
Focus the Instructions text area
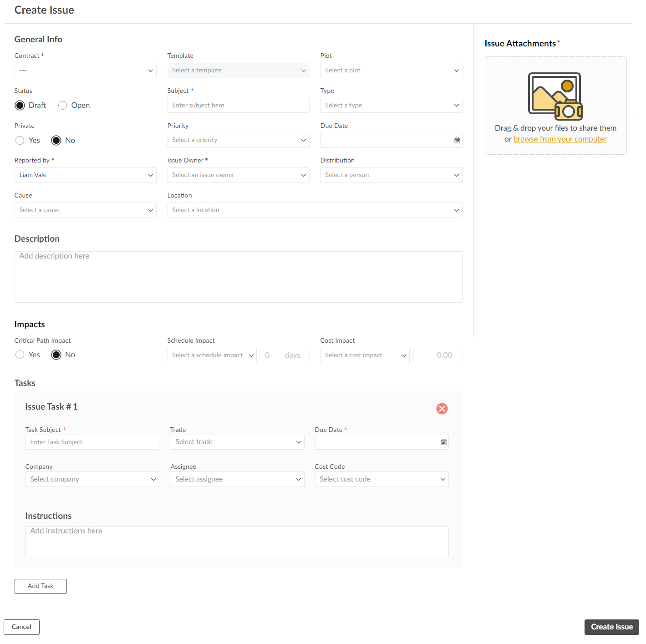click(237, 542)
